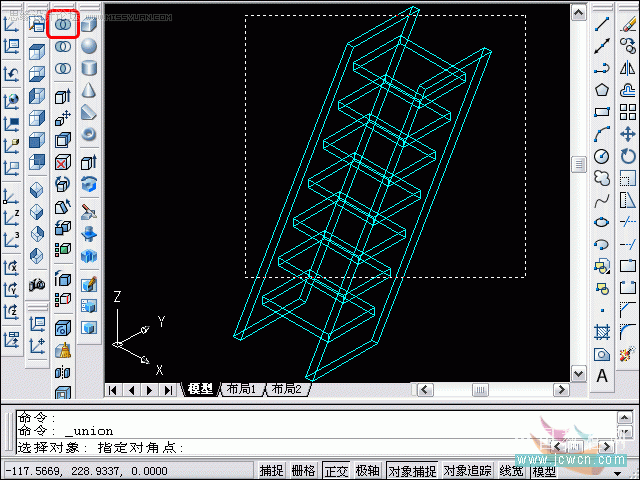Select the Intersect solids tool
The width and height of the screenshot is (640, 480).
[x=62, y=68]
